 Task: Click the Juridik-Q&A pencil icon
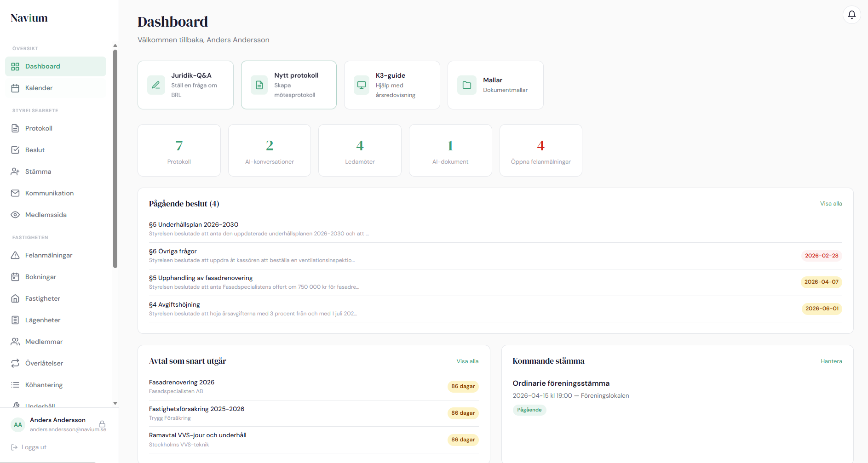pyautogui.click(x=156, y=85)
